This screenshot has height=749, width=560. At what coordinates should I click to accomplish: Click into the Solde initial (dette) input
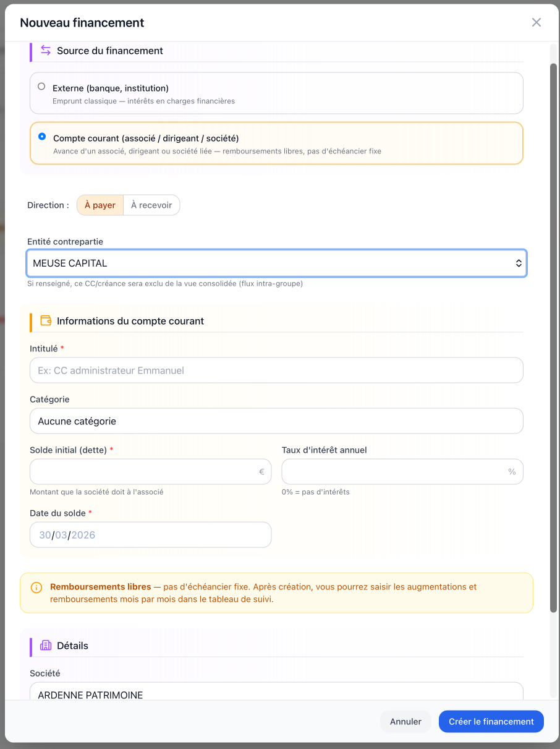(x=150, y=472)
